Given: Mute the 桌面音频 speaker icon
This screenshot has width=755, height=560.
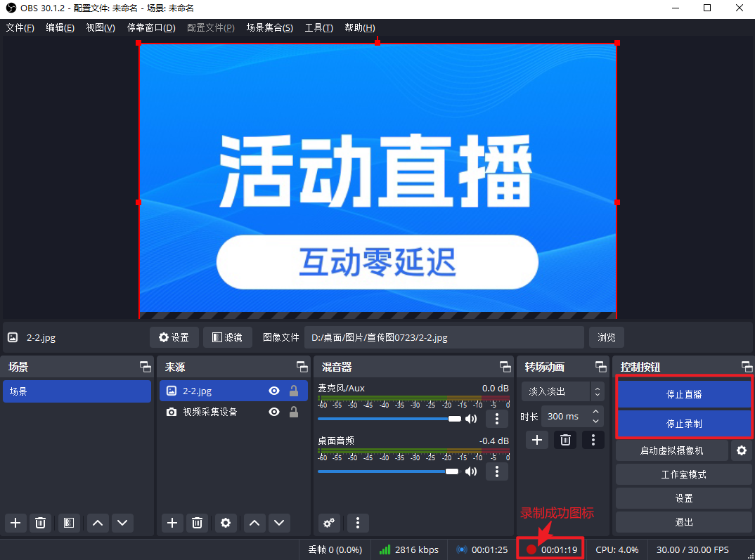Looking at the screenshot, I should tap(471, 471).
